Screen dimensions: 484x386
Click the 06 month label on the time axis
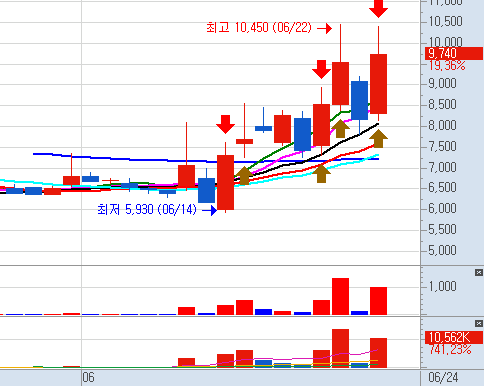pyautogui.click(x=88, y=378)
